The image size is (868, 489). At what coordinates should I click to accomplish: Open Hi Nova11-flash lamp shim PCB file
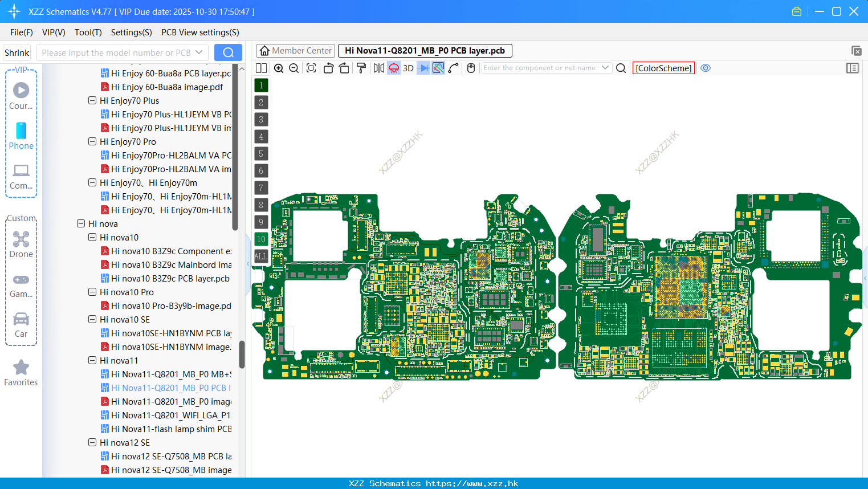[x=166, y=429]
